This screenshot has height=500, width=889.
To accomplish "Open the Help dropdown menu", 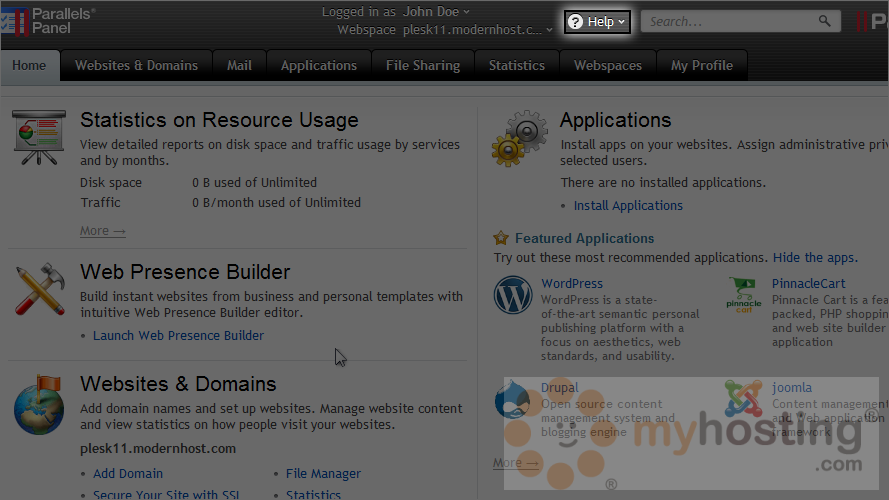I will (x=597, y=22).
